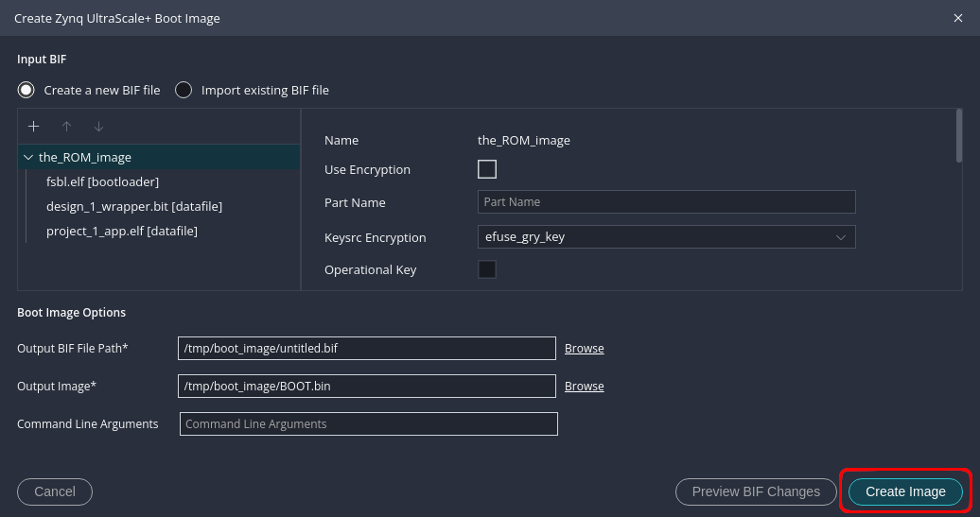Click Preview BIF Changes button
Screen dimensions: 980x517
pyautogui.click(x=756, y=491)
